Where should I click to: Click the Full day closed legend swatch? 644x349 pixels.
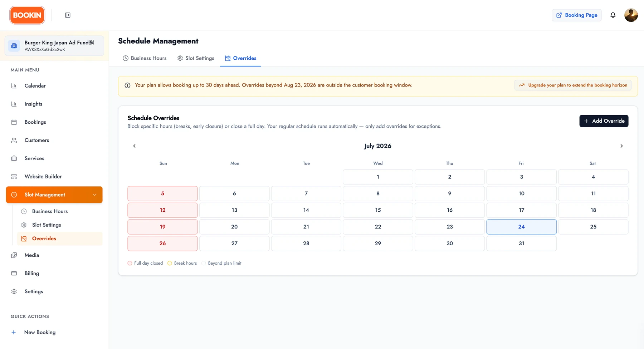pyautogui.click(x=130, y=263)
